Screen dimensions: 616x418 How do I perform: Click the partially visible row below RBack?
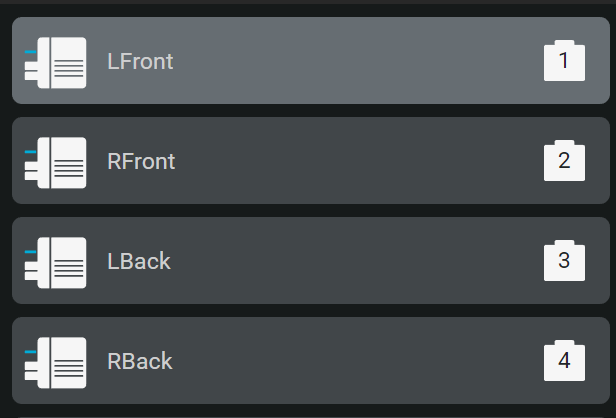pos(311,417)
